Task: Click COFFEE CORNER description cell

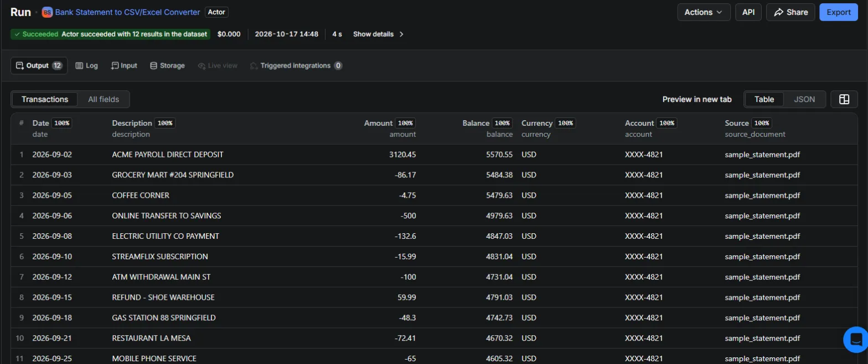Action: coord(141,196)
